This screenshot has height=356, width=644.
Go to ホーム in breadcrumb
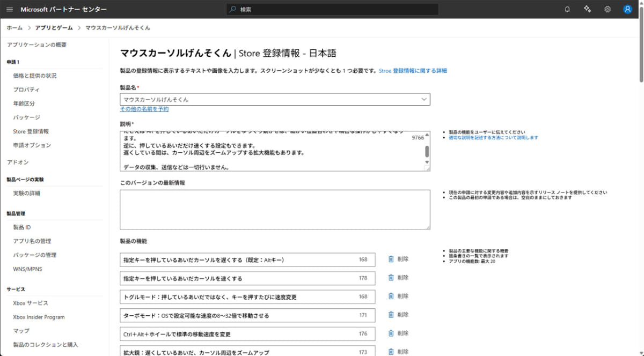14,27
